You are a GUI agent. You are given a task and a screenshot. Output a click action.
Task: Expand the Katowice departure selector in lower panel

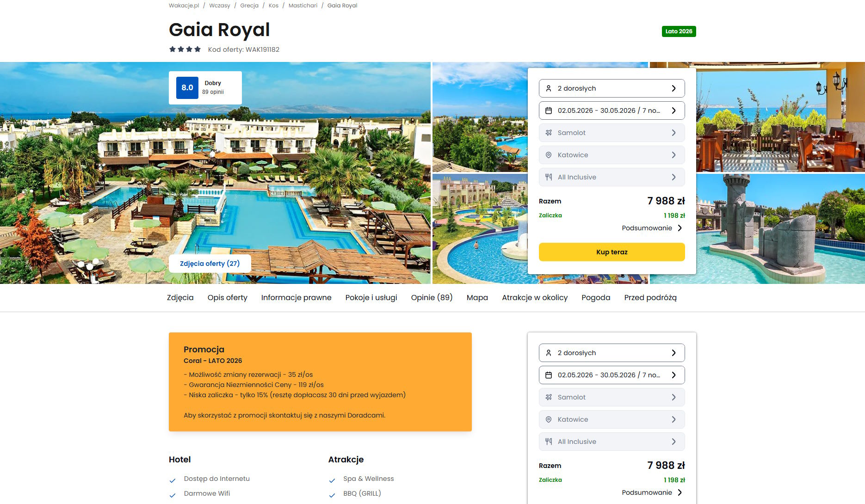(612, 419)
